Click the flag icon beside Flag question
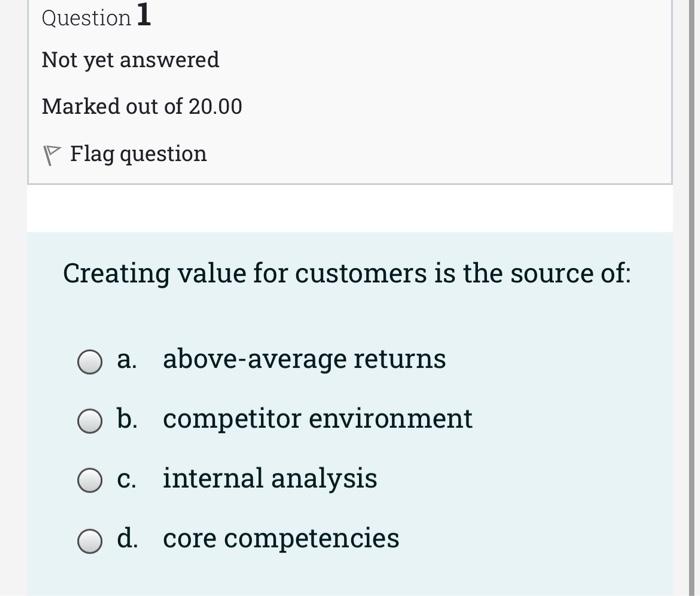 click(52, 155)
